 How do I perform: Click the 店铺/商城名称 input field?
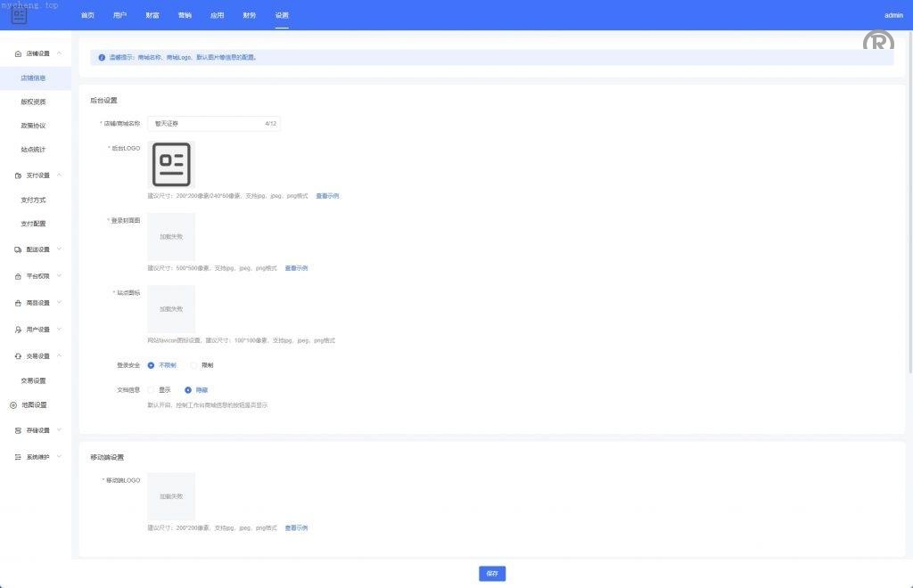205,124
